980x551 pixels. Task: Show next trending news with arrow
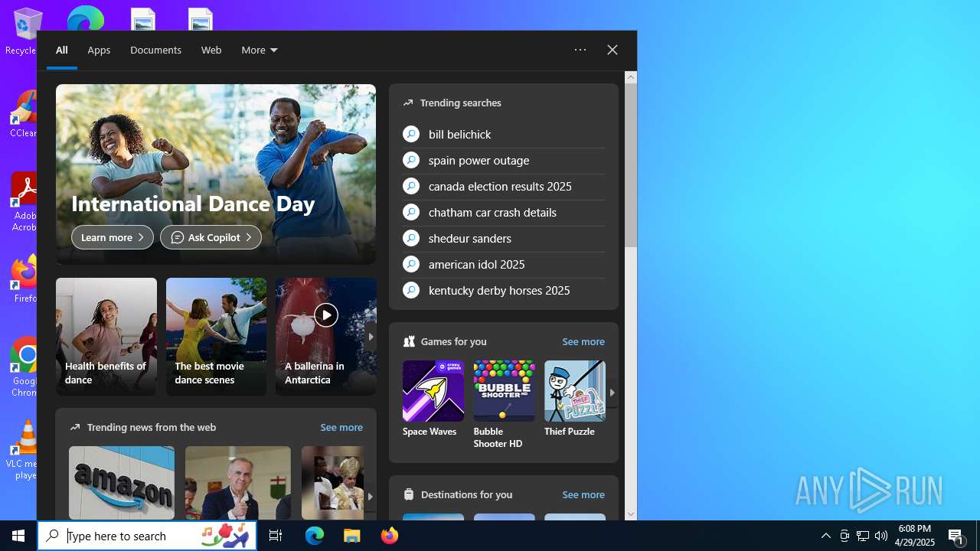tap(371, 496)
